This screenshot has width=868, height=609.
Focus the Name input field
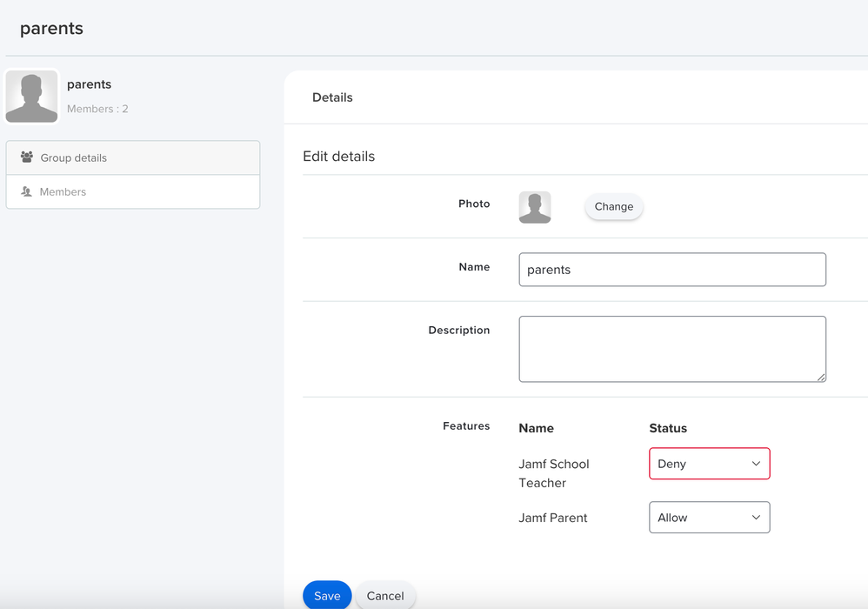pos(672,270)
